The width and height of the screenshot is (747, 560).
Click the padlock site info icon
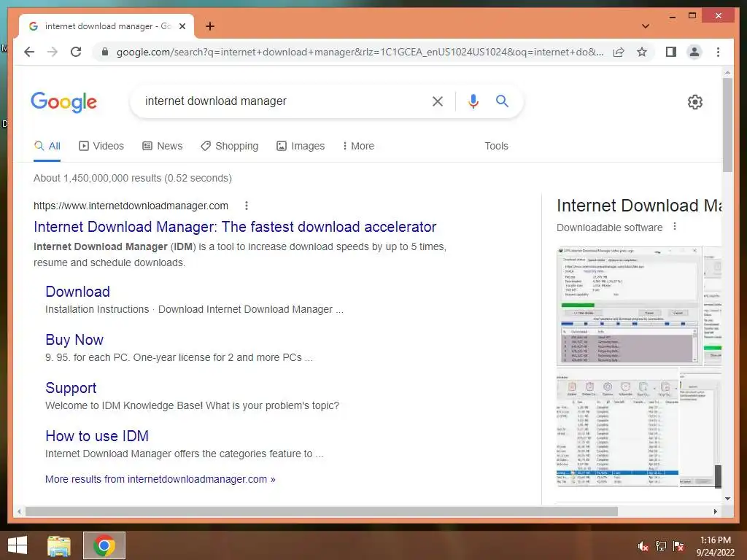(x=105, y=52)
